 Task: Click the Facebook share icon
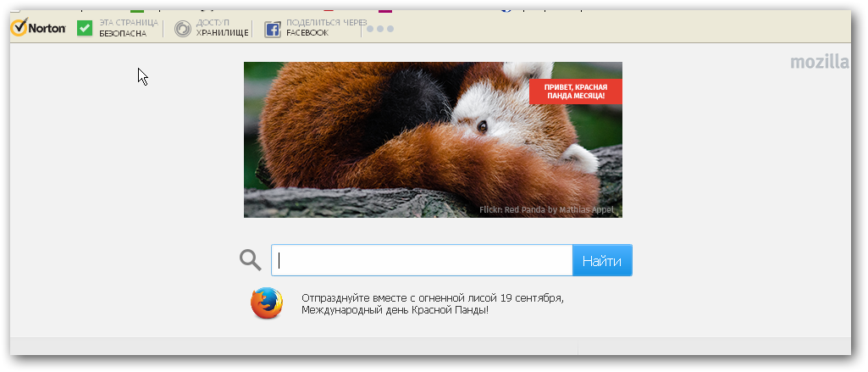(273, 29)
